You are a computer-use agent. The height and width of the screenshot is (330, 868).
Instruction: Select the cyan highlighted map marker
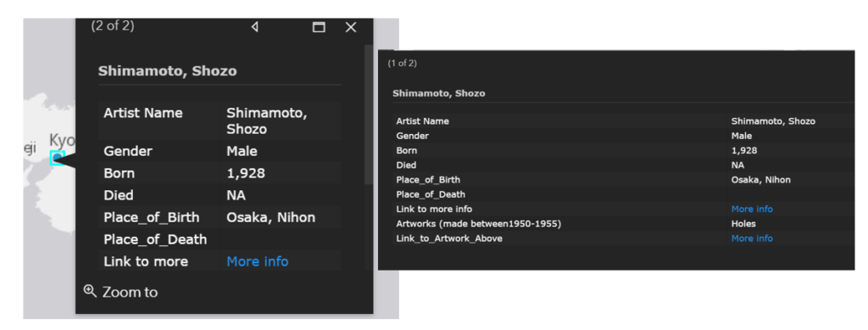(57, 158)
